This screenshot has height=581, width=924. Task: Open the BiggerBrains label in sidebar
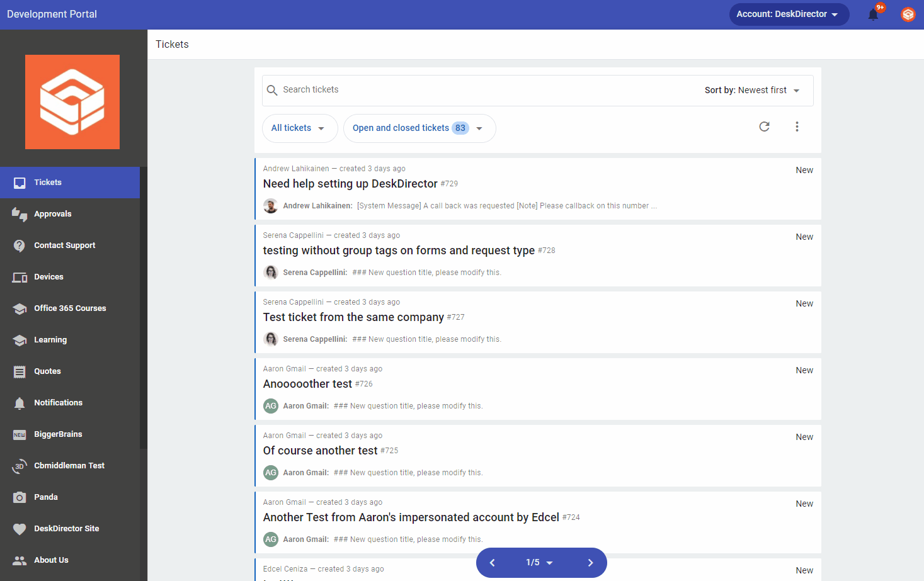pyautogui.click(x=58, y=434)
